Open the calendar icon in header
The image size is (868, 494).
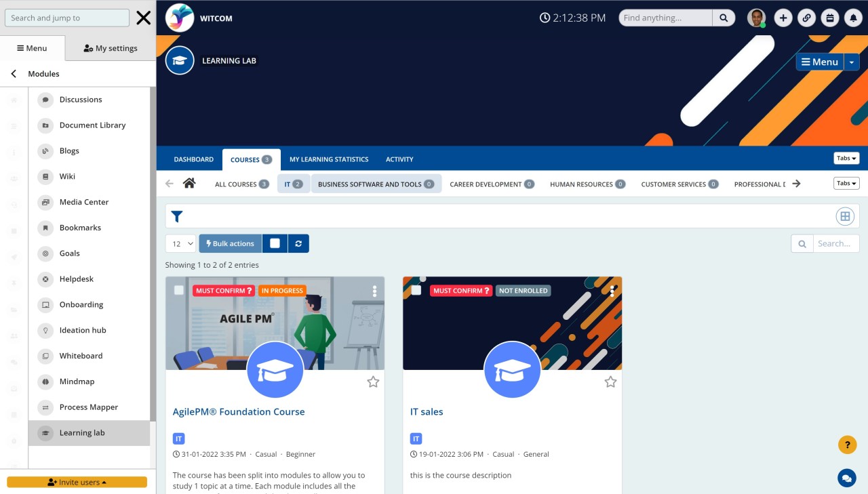(x=829, y=18)
